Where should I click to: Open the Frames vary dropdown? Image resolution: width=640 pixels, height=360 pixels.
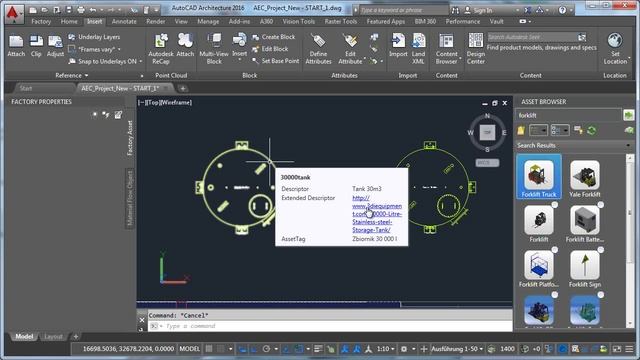pyautogui.click(x=119, y=49)
